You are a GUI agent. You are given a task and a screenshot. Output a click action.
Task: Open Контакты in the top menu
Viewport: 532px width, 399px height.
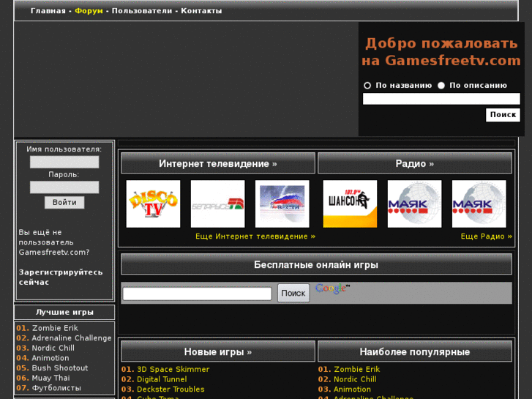point(201,11)
